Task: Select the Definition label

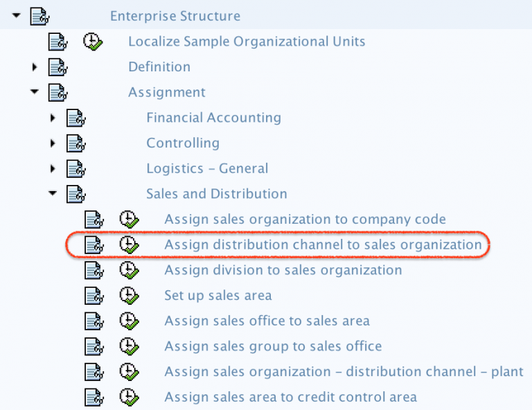Action: click(159, 66)
